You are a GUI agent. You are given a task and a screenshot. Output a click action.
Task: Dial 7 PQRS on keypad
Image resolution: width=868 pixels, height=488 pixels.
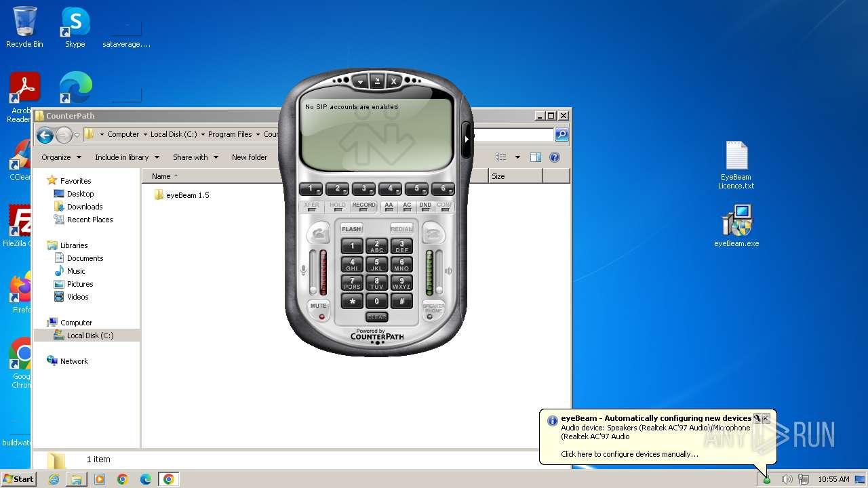tap(352, 283)
